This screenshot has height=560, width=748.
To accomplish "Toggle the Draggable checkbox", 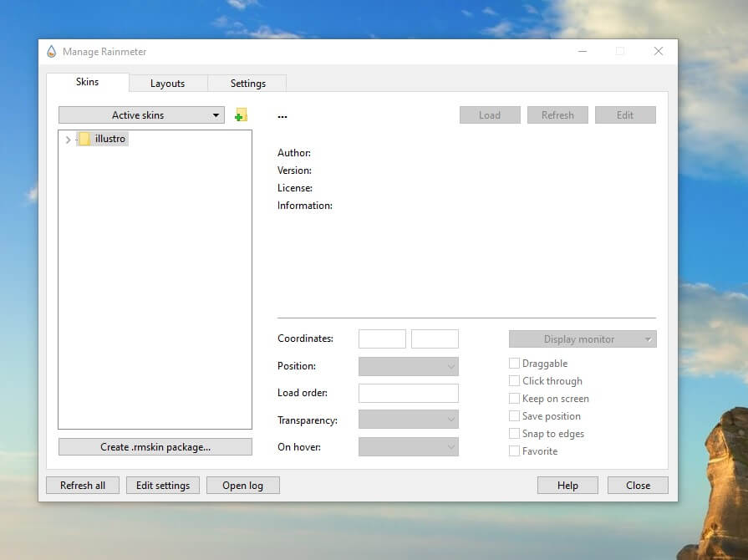I will tap(514, 364).
